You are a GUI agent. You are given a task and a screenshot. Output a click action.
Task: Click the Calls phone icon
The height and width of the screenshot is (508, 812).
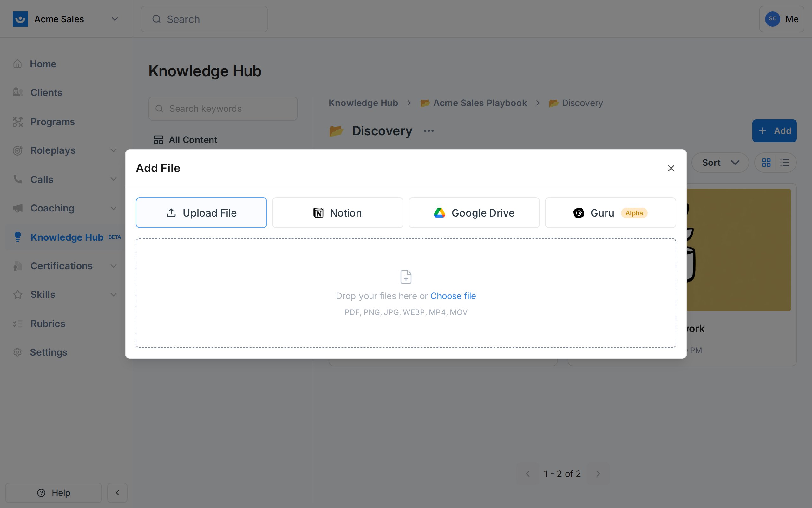(x=17, y=179)
